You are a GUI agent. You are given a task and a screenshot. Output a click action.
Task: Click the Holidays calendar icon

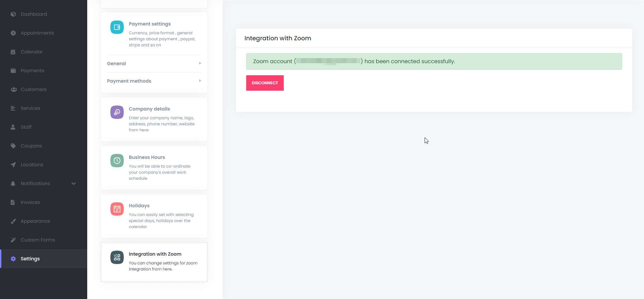[x=117, y=209]
